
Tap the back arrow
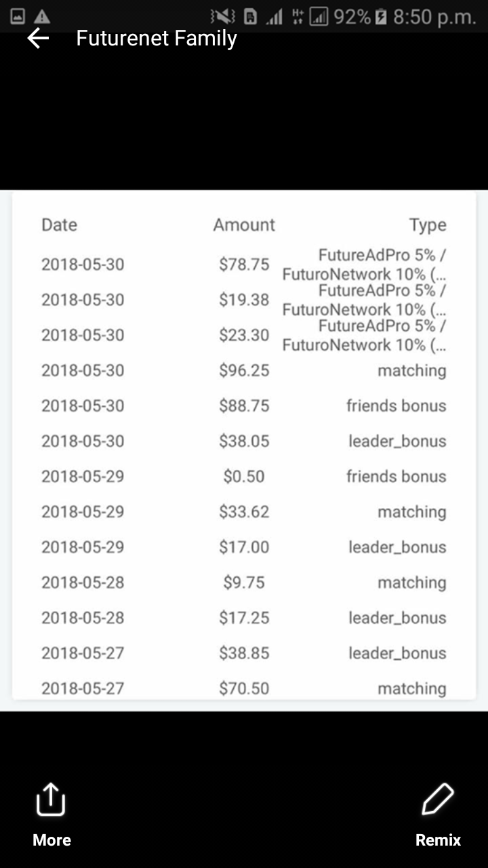[38, 39]
